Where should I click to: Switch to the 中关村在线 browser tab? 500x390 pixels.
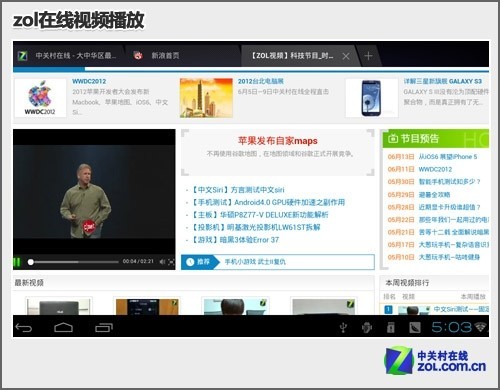[68, 56]
